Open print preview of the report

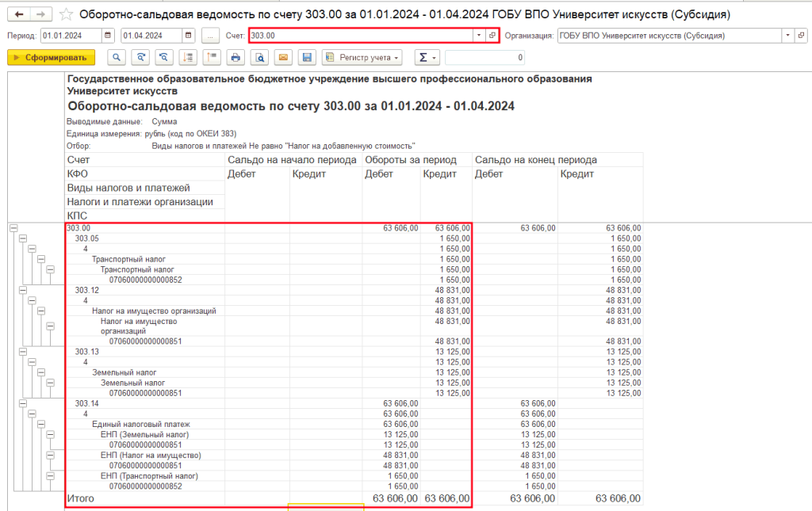click(259, 57)
